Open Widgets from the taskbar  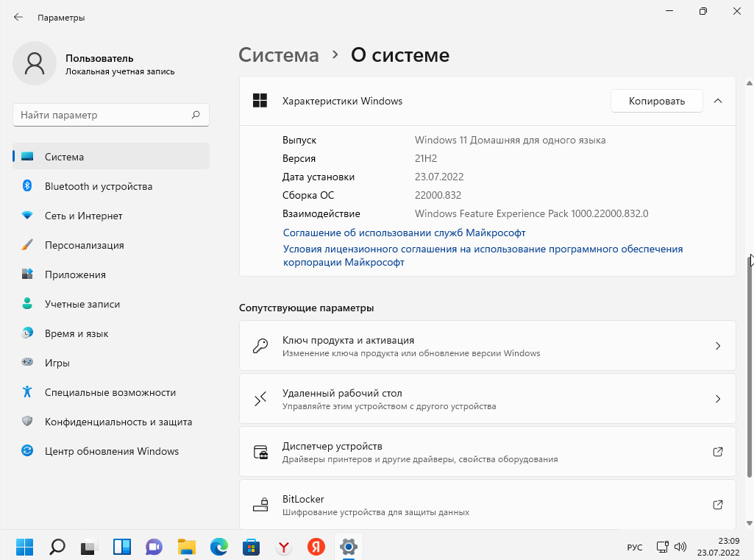[x=122, y=547]
